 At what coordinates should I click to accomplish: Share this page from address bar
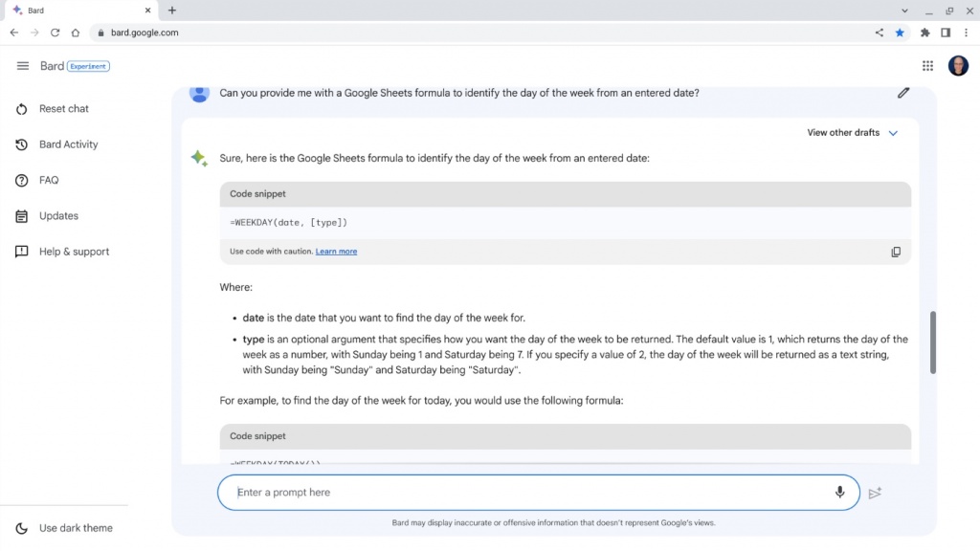880,33
